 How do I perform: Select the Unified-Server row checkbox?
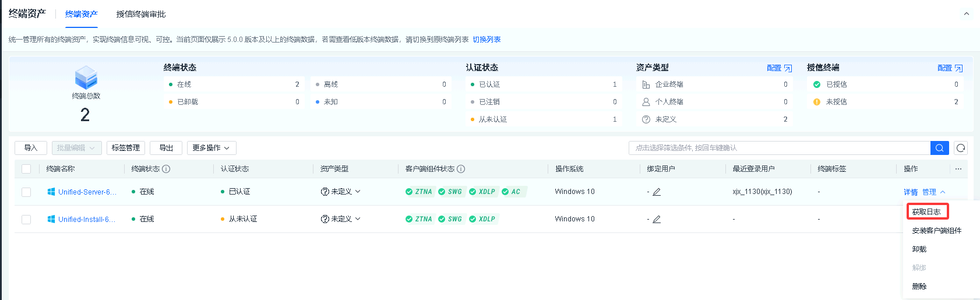pyautogui.click(x=26, y=192)
